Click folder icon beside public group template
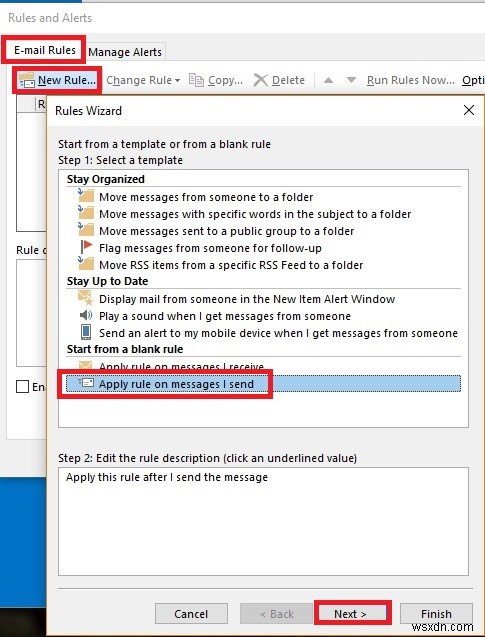This screenshot has width=485, height=637. point(86,230)
